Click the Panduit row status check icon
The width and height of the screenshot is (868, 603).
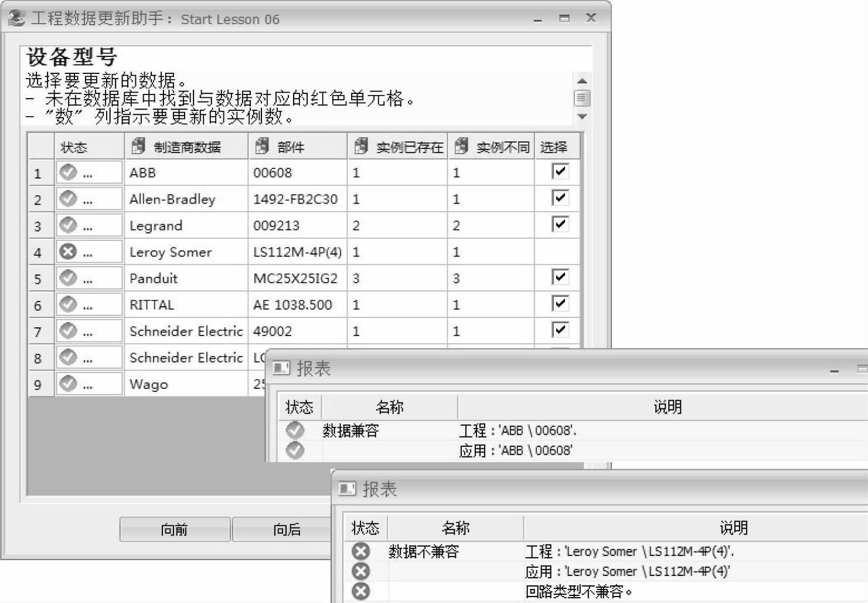pyautogui.click(x=69, y=278)
